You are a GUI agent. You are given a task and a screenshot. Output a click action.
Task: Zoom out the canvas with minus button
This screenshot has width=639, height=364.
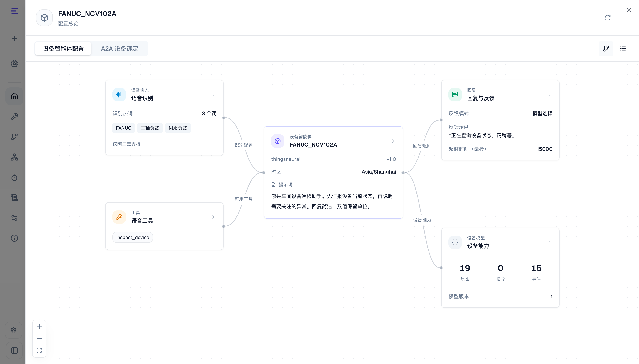click(39, 339)
